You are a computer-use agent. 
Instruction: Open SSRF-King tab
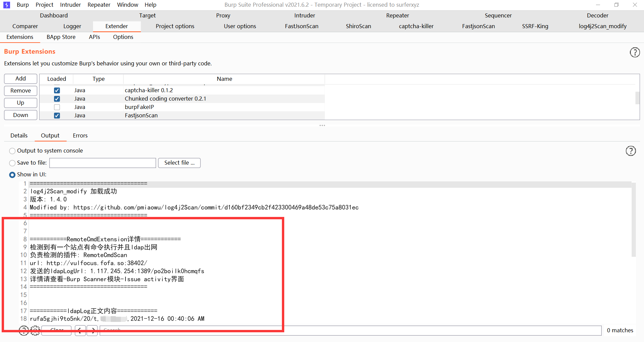pyautogui.click(x=535, y=26)
